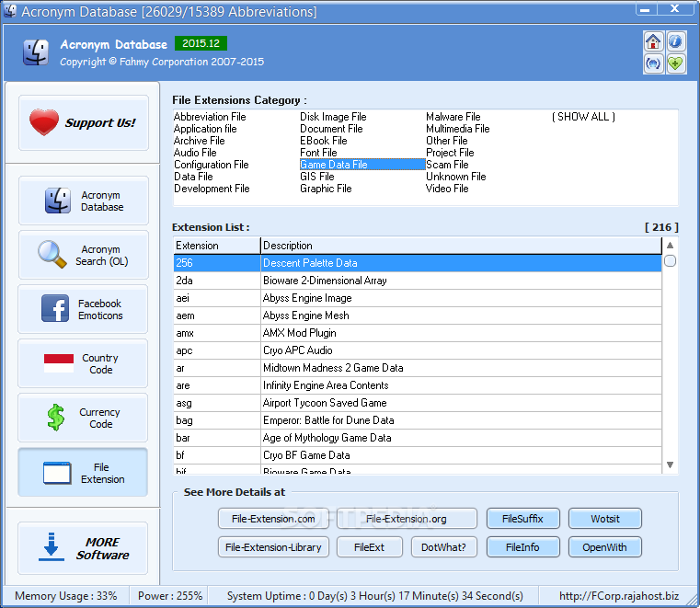
Task: Select Video File category
Action: click(x=447, y=189)
